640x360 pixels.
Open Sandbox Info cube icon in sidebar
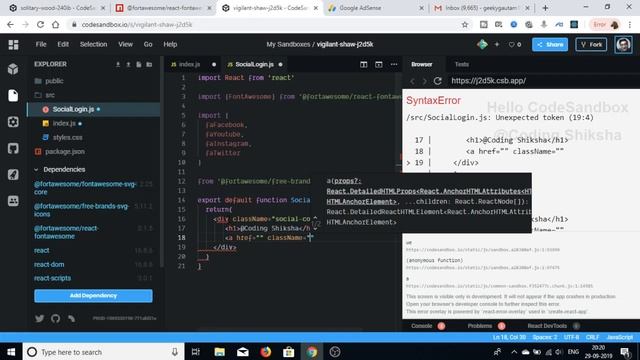(x=13, y=69)
